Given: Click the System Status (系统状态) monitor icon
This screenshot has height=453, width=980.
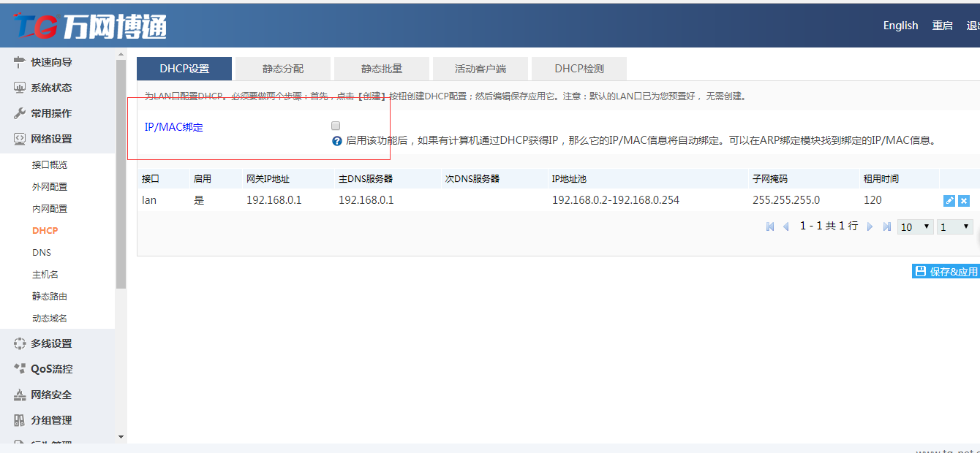Looking at the screenshot, I should pos(20,88).
